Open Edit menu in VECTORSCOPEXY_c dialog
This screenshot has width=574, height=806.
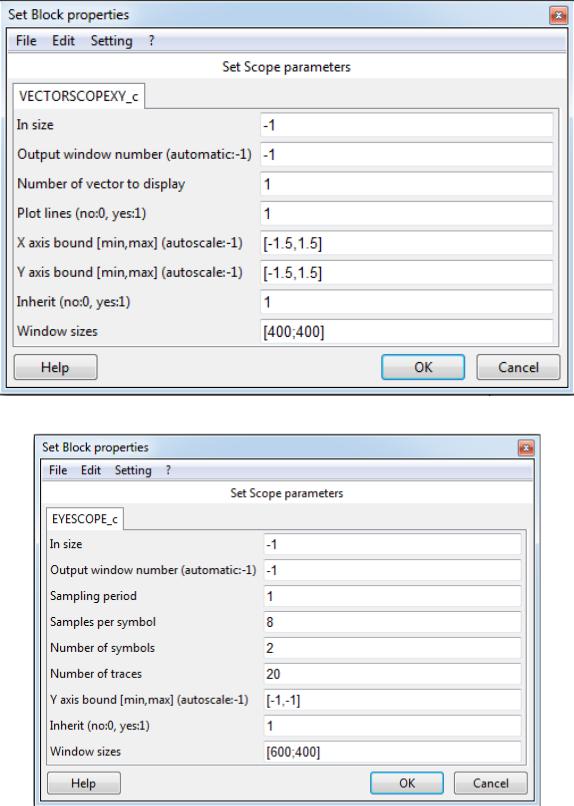(x=63, y=41)
